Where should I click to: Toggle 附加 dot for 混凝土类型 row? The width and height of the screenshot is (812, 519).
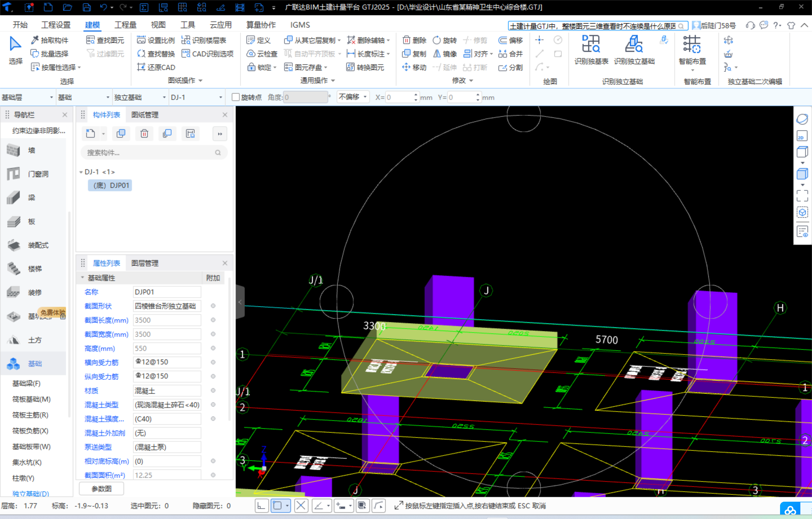tap(213, 405)
